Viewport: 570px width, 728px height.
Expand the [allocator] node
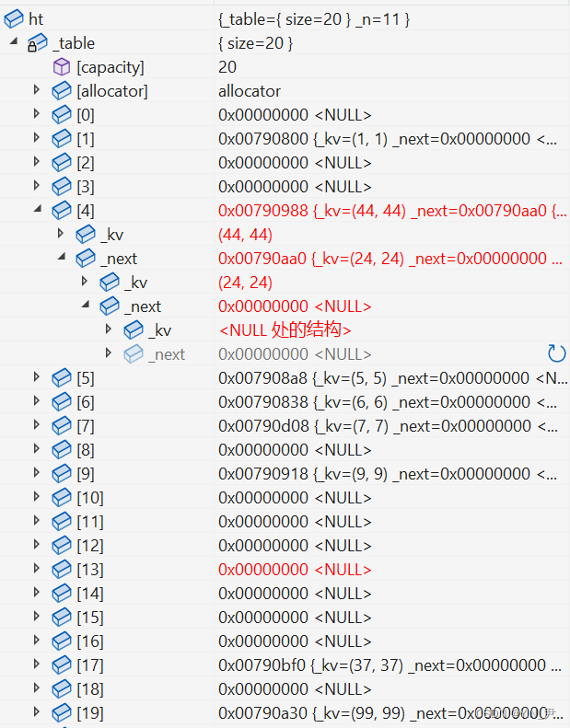[37, 89]
